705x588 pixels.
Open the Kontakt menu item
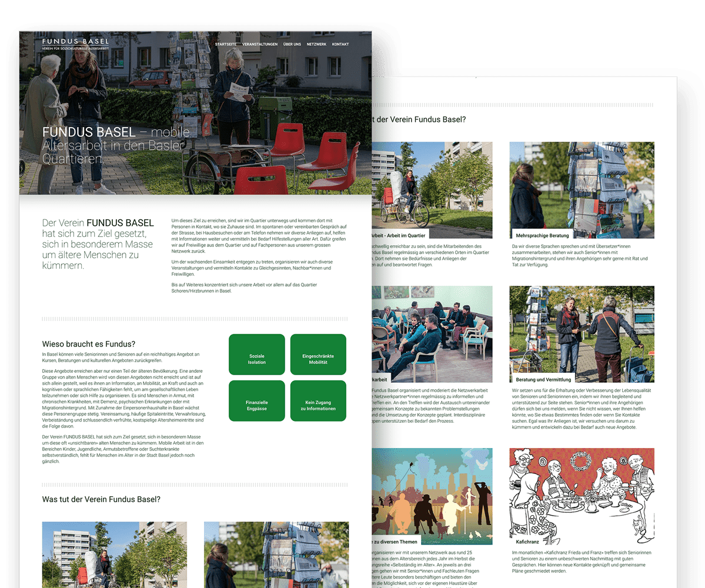[x=340, y=44]
